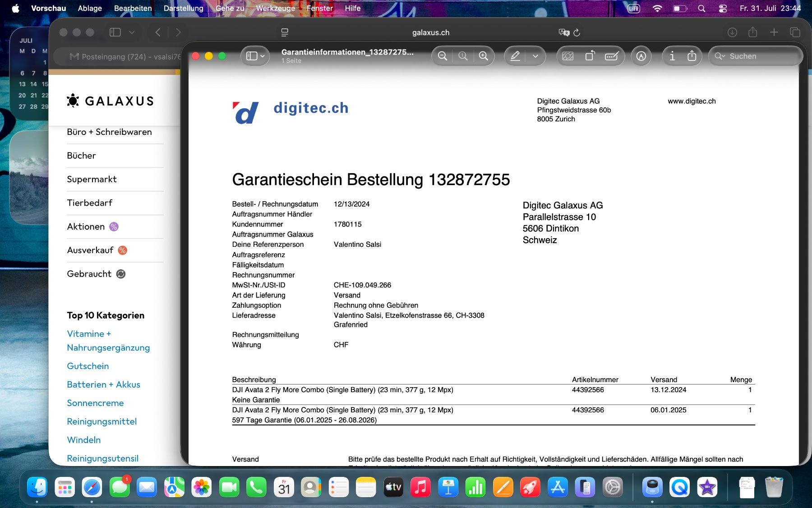Open the Reinigungsmittel category link

[x=101, y=421]
